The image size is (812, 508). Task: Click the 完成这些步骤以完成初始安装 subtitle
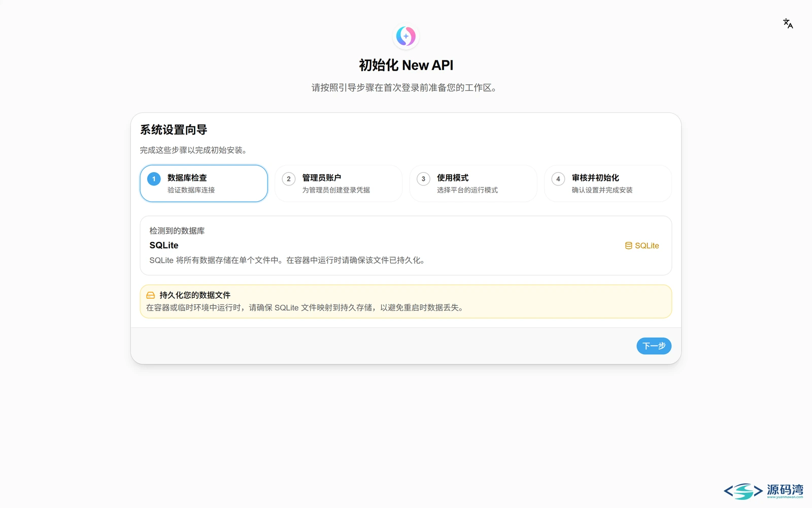coord(193,150)
